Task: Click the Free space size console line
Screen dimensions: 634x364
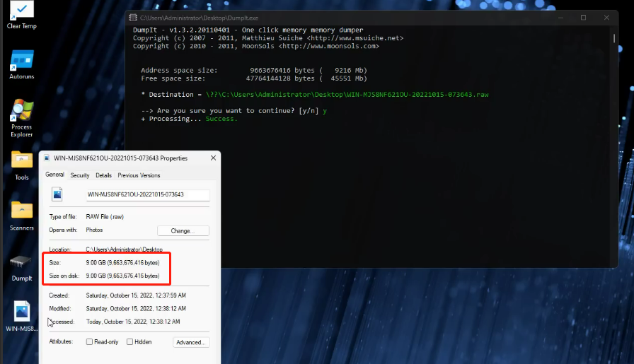Action: 254,78
